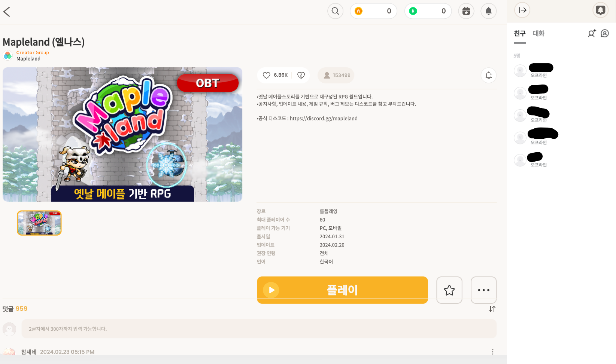Image resolution: width=616 pixels, height=364 pixels.
Task: Go back using the left arrow
Action: [7, 12]
